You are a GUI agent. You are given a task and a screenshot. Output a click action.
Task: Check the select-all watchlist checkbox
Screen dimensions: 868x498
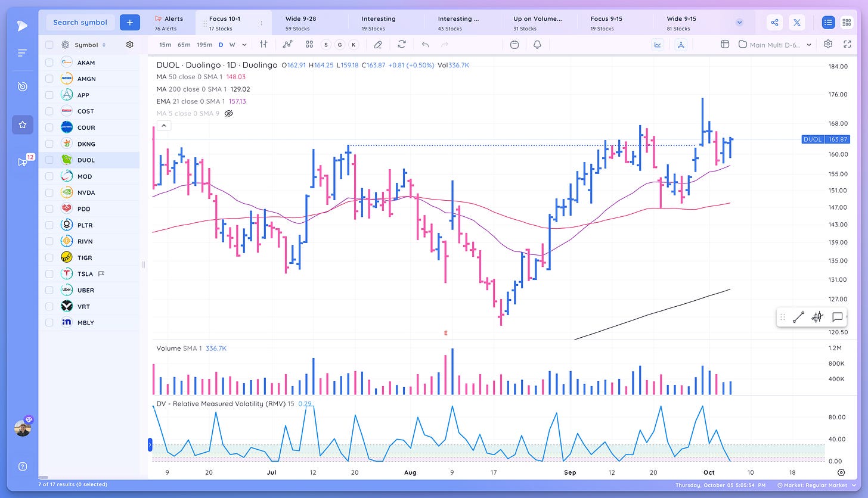tap(49, 45)
